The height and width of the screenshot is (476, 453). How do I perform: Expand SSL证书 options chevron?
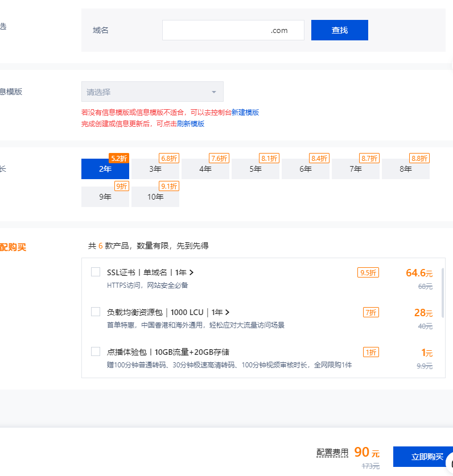click(191, 272)
